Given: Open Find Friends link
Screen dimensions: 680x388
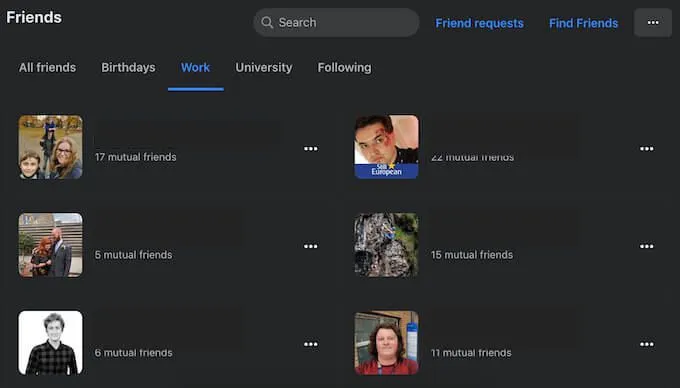Looking at the screenshot, I should tap(583, 23).
